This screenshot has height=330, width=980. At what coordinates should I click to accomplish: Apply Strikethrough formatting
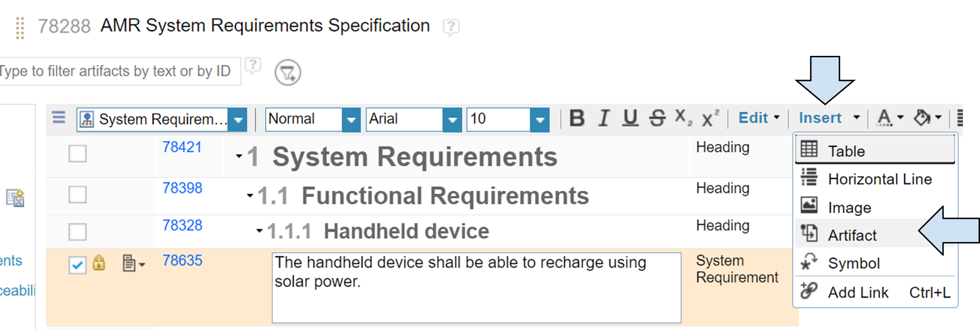coord(657,118)
